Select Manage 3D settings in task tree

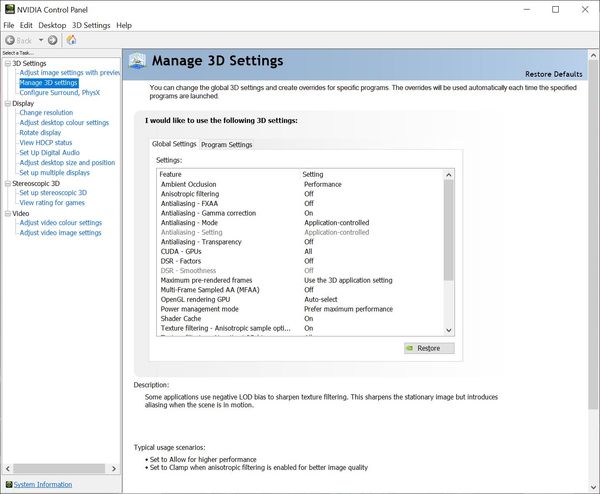[49, 83]
